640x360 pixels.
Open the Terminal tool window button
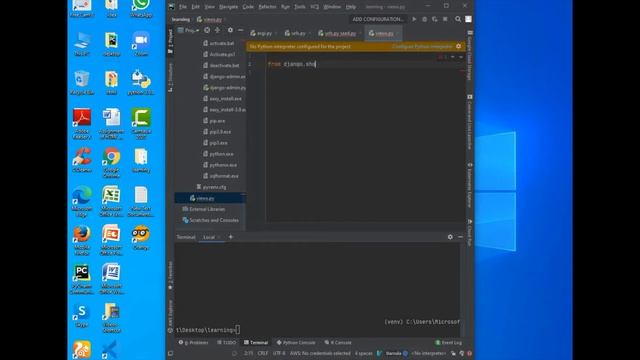pos(256,342)
